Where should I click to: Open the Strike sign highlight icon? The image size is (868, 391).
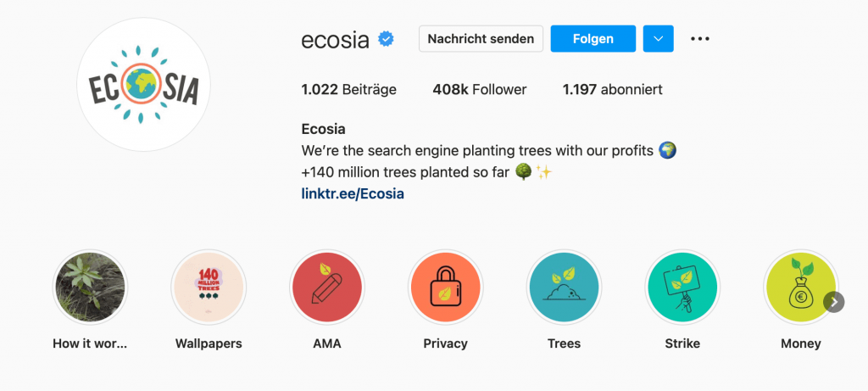point(682,287)
